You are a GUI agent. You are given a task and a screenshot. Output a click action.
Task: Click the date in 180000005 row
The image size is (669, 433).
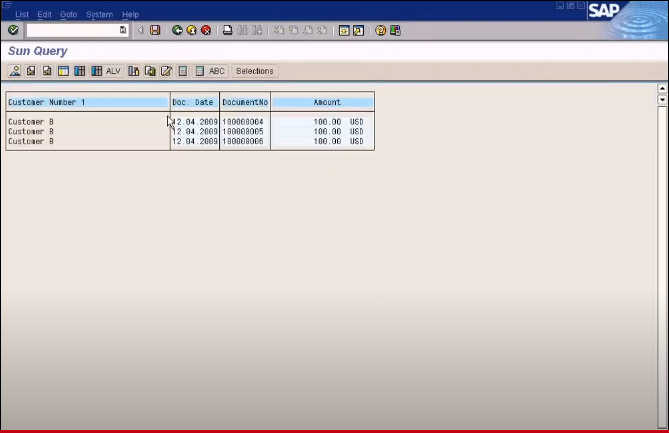tap(195, 132)
